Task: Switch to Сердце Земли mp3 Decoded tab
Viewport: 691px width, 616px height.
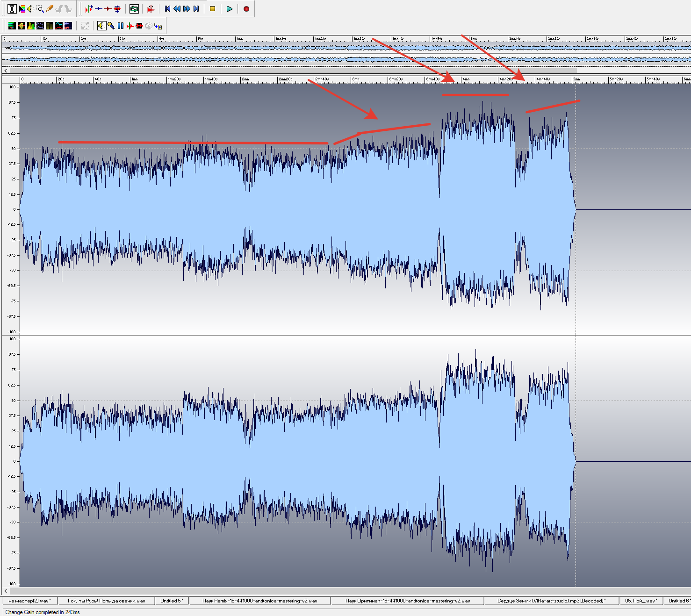Action: click(x=551, y=601)
